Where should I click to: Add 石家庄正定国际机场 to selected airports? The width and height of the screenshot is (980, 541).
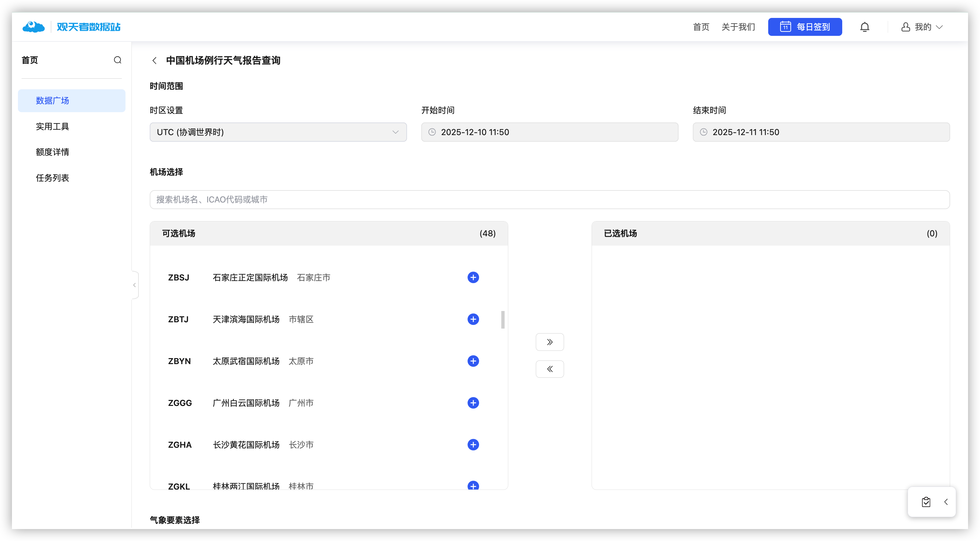(x=473, y=277)
